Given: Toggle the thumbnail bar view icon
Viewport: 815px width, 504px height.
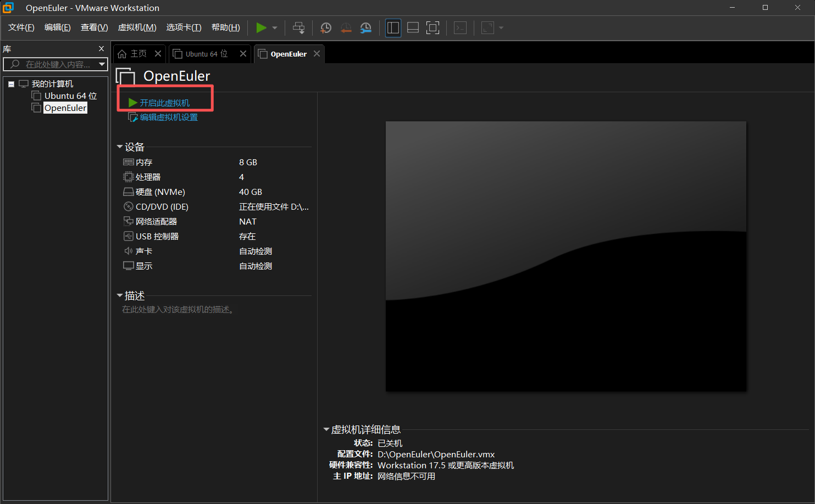Looking at the screenshot, I should [413, 27].
